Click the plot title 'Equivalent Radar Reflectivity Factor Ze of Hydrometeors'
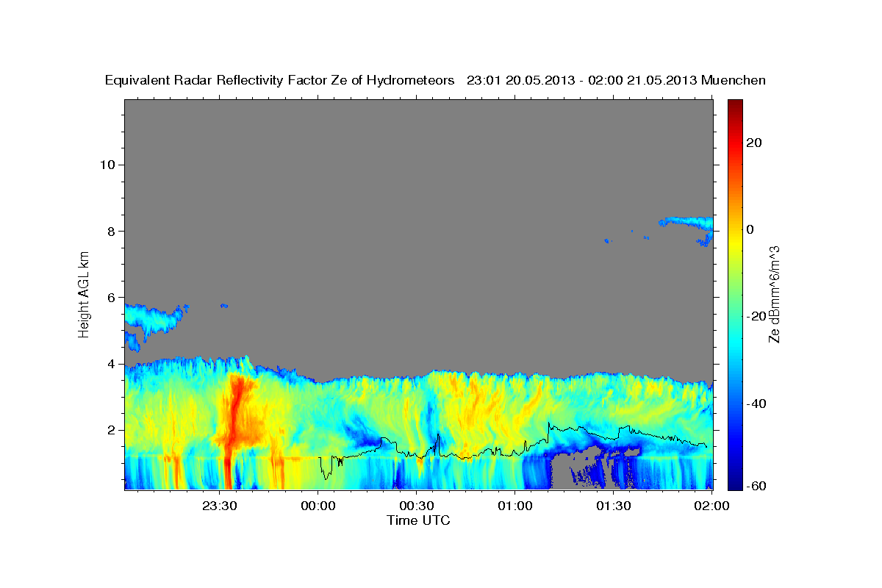Viewport: 882px width, 588px height. [x=280, y=81]
